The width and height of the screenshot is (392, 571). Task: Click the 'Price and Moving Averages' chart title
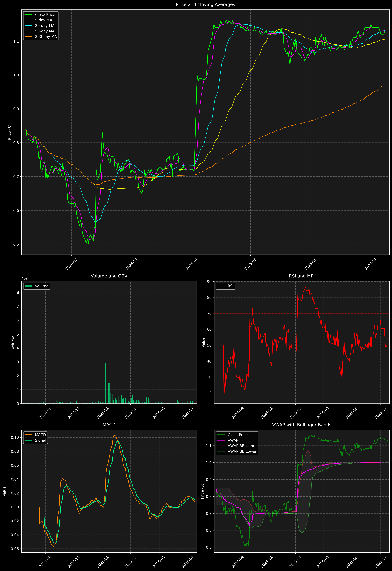[205, 4]
